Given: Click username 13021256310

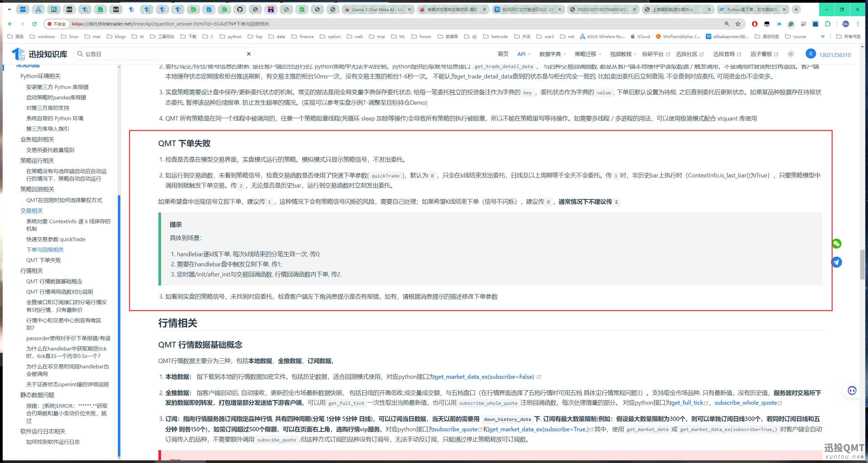Looking at the screenshot, I should coord(835,55).
